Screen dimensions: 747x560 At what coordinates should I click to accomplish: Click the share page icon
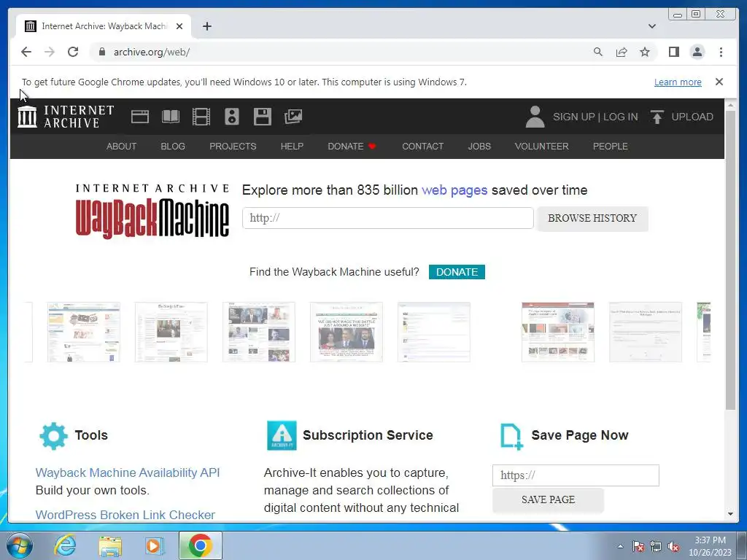[622, 52]
